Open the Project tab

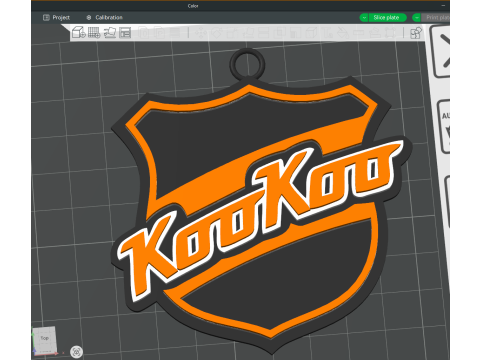click(56, 17)
